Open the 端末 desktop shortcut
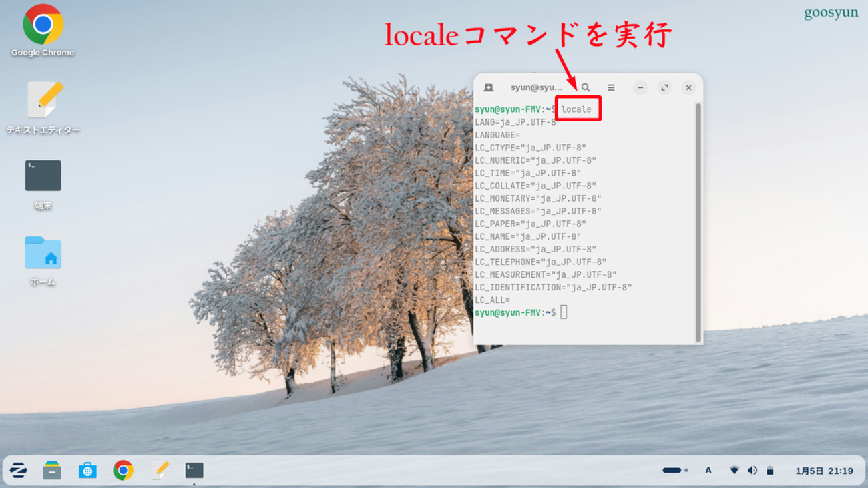 41,175
